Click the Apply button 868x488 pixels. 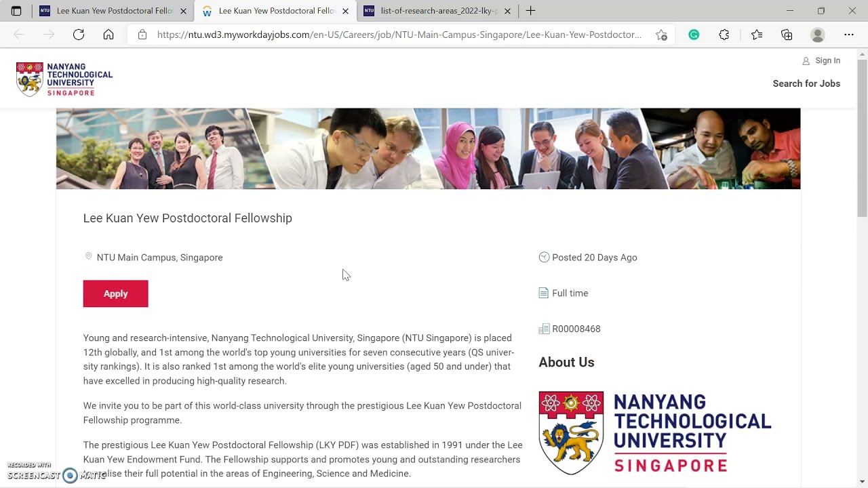[x=115, y=293]
